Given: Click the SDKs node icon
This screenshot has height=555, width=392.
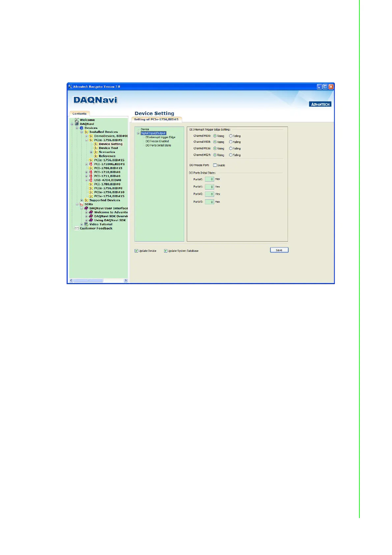Looking at the screenshot, I should coord(81,204).
